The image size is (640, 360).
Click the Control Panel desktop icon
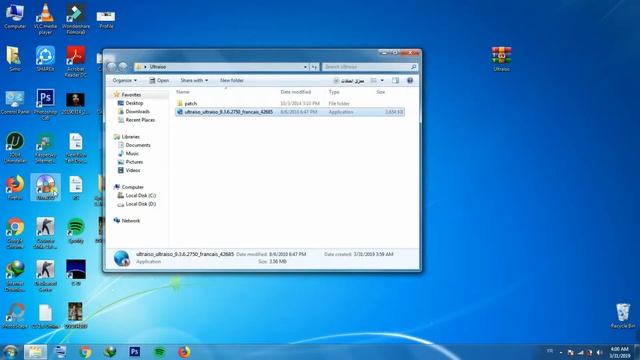(x=15, y=102)
